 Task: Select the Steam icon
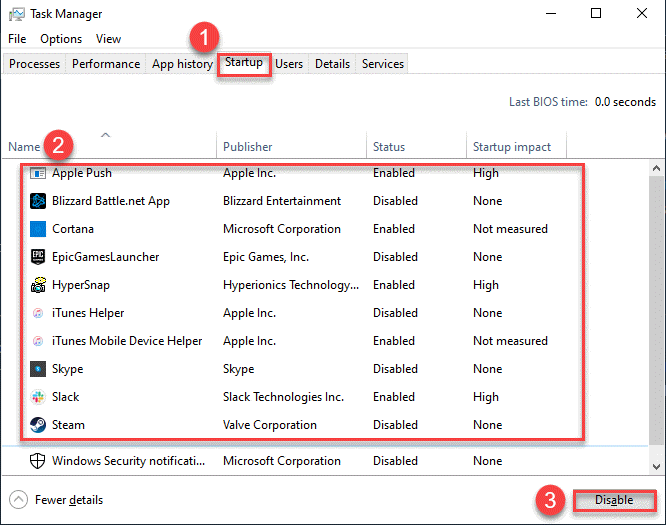point(38,425)
